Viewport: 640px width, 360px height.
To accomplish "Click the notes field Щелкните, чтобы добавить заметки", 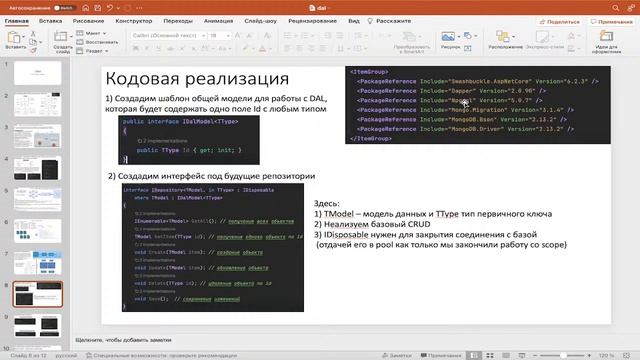I will tap(123, 340).
